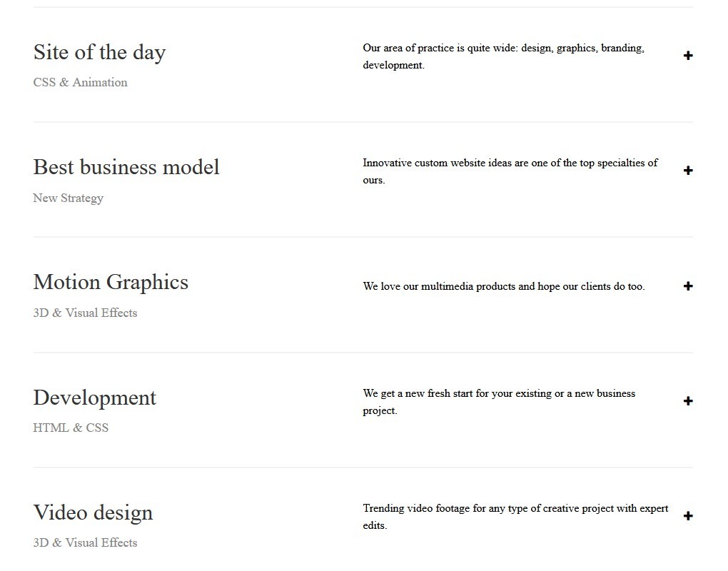Screen dimensions: 728x571
Task: Click 3D & Visual Effects under Video design
Action: (x=85, y=543)
